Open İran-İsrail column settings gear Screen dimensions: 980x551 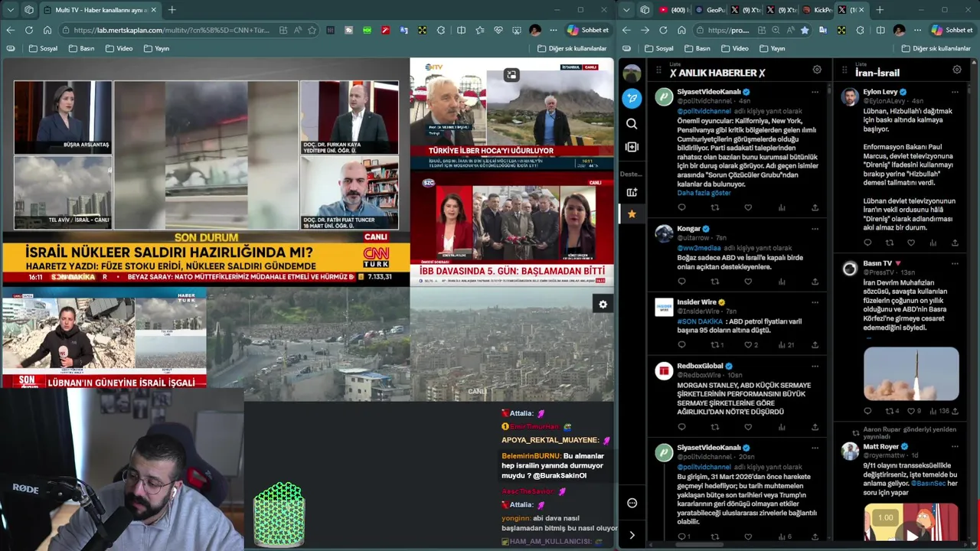click(x=957, y=70)
